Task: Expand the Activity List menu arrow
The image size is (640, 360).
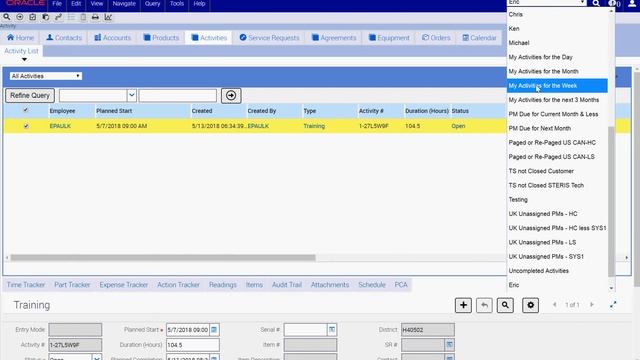Action: tap(24, 60)
